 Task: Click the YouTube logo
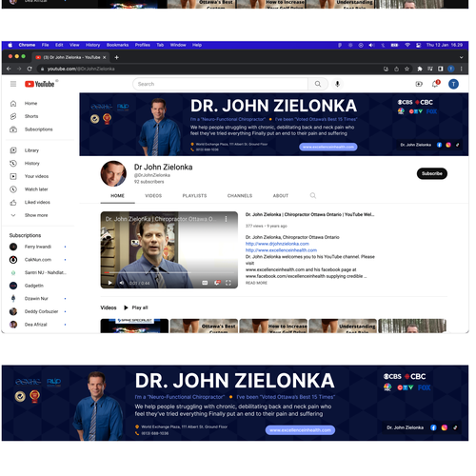[x=40, y=84]
